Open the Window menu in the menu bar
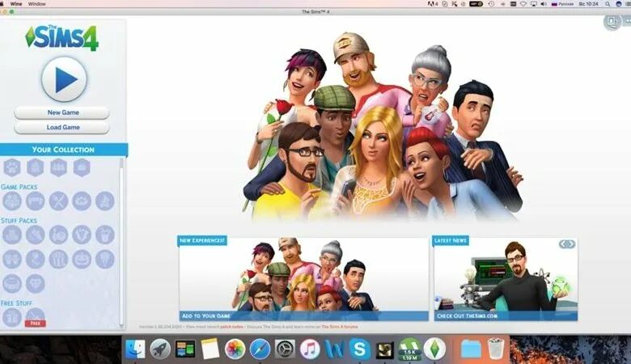Image resolution: width=631 pixels, height=364 pixels. [36, 3]
